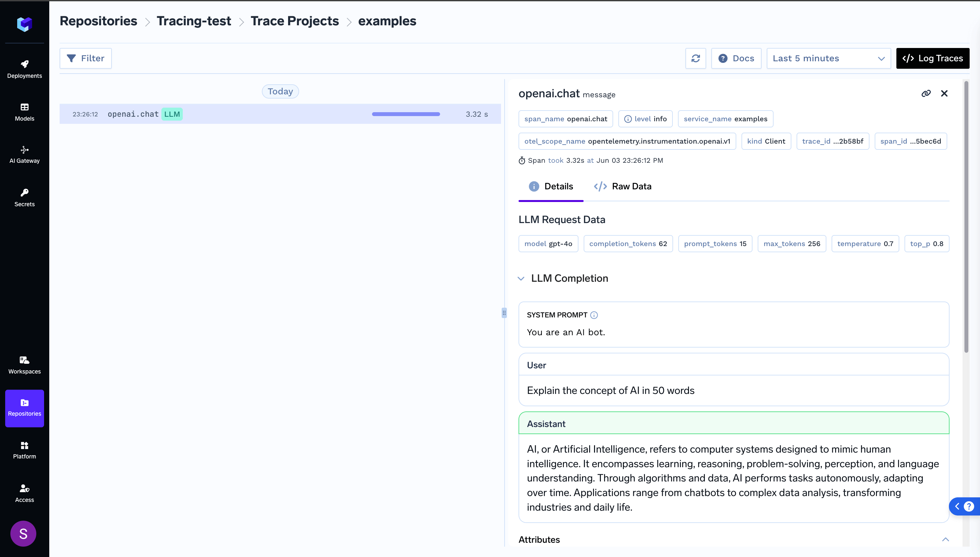Copy span link via chain icon

pyautogui.click(x=926, y=93)
